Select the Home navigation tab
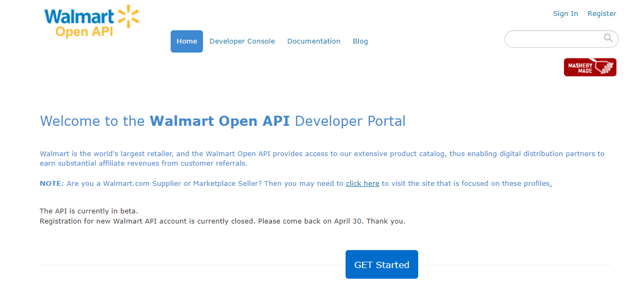The image size is (644, 292). point(187,41)
